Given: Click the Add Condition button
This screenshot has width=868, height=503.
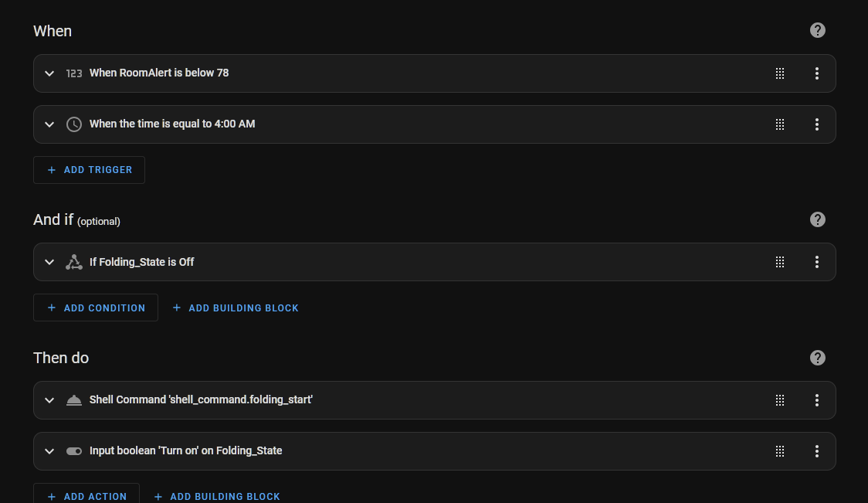Looking at the screenshot, I should 96,308.
